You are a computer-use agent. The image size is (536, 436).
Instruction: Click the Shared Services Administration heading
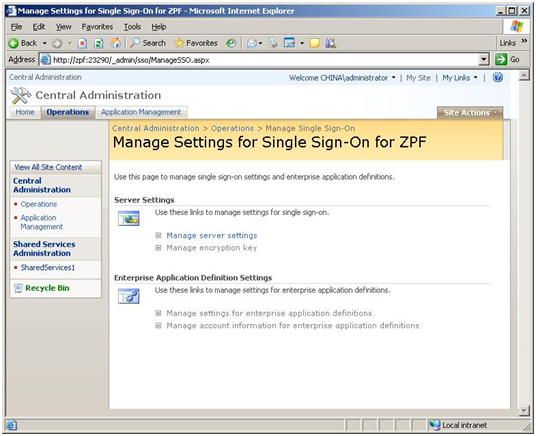click(44, 249)
